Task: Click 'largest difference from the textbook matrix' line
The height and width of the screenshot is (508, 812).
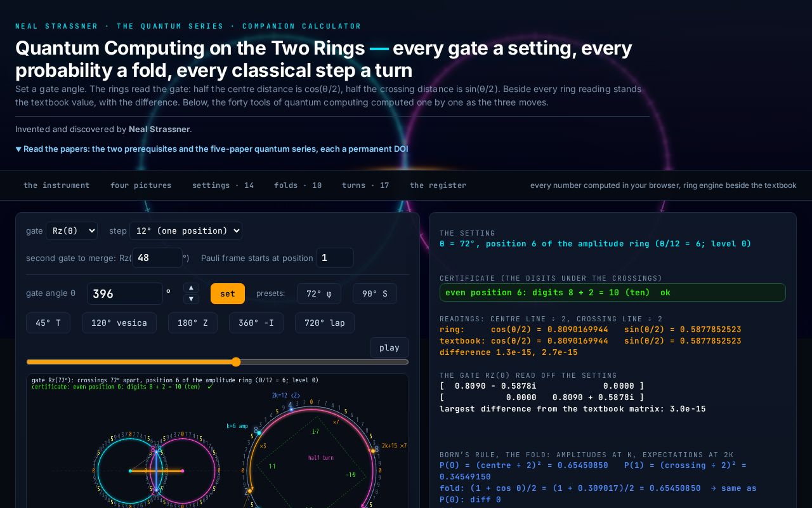Action: tap(573, 409)
